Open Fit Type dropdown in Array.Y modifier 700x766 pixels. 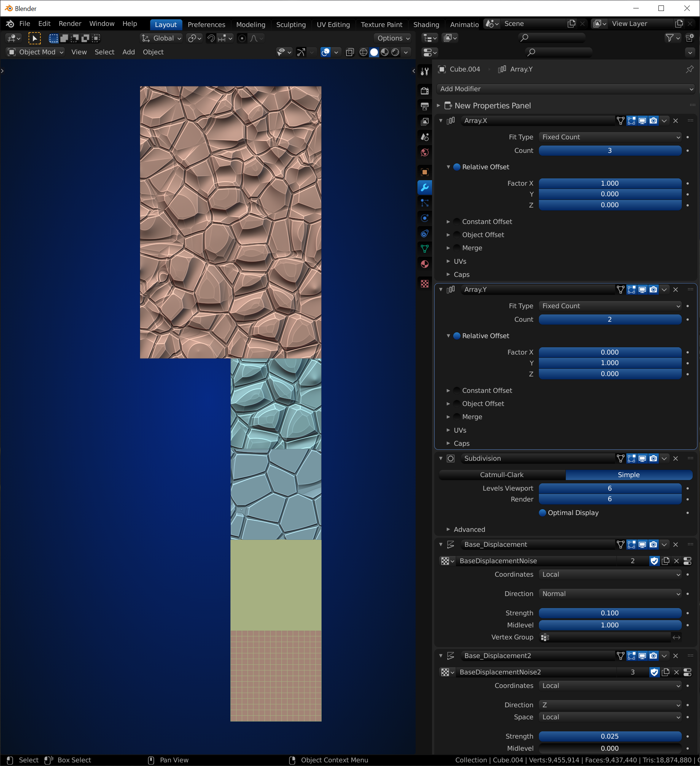[610, 306]
